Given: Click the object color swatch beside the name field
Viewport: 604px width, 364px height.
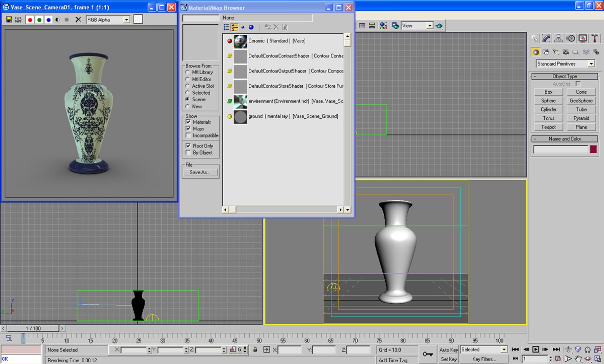Looking at the screenshot, I should (593, 149).
